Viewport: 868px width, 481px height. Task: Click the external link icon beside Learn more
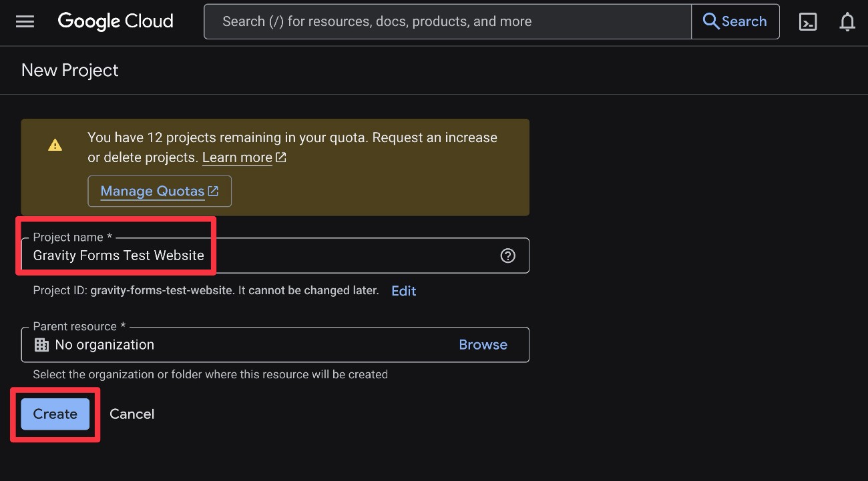coord(280,157)
